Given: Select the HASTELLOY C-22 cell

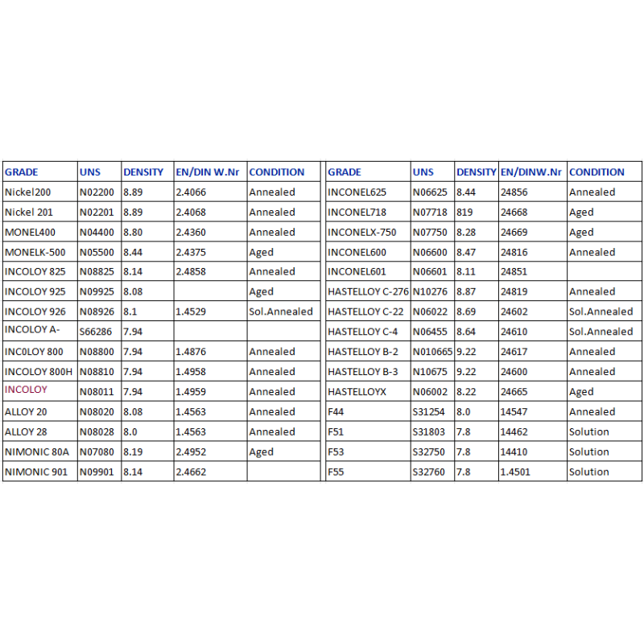Looking at the screenshot, I should pos(368,312).
